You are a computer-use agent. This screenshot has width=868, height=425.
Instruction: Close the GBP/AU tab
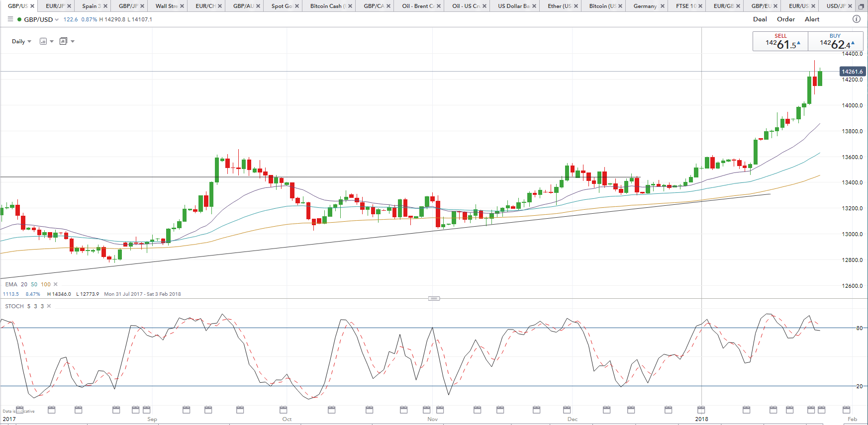coord(258,6)
